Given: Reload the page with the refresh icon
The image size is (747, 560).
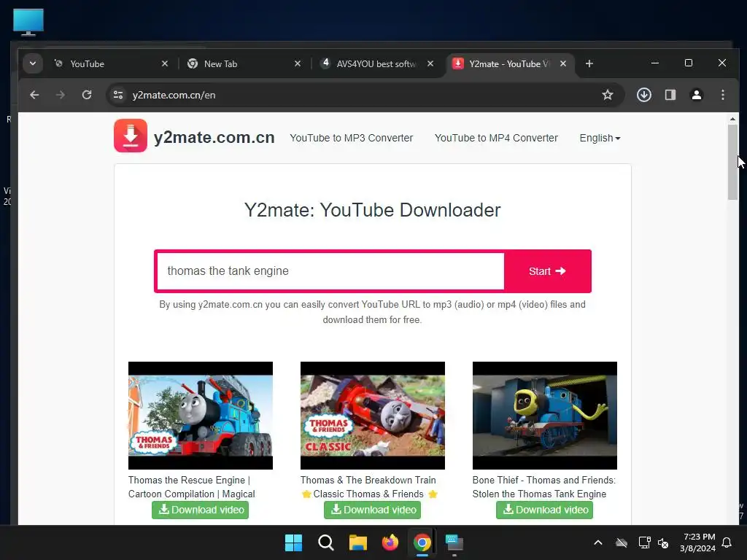Looking at the screenshot, I should point(87,95).
